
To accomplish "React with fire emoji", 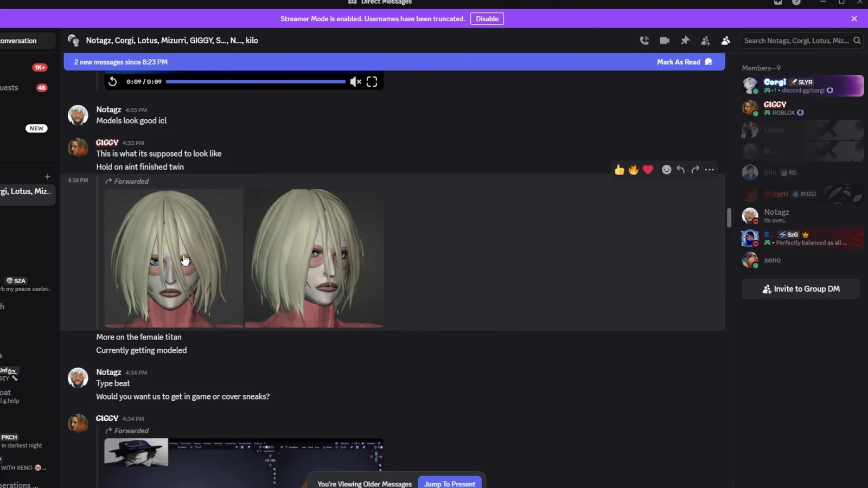I will (634, 170).
